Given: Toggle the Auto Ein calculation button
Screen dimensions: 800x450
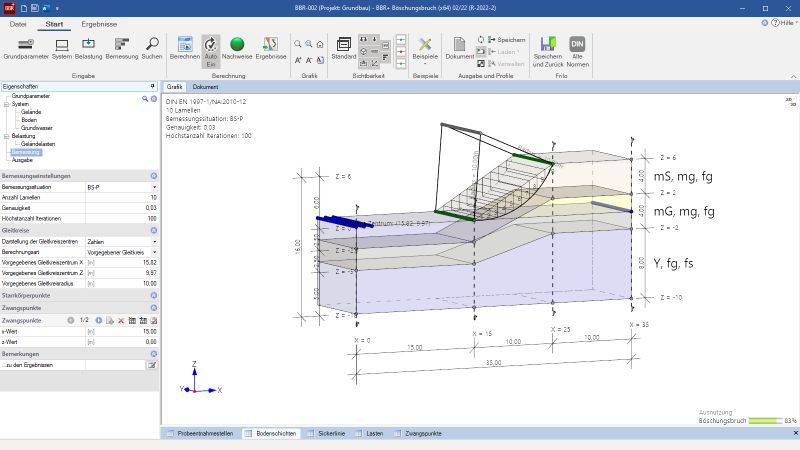Looking at the screenshot, I should point(211,52).
